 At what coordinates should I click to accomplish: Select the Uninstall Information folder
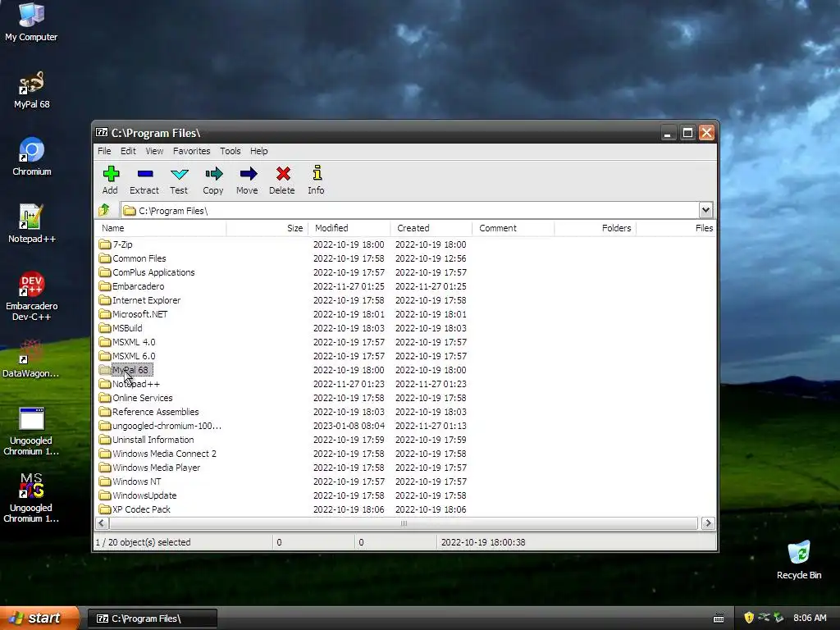click(153, 440)
